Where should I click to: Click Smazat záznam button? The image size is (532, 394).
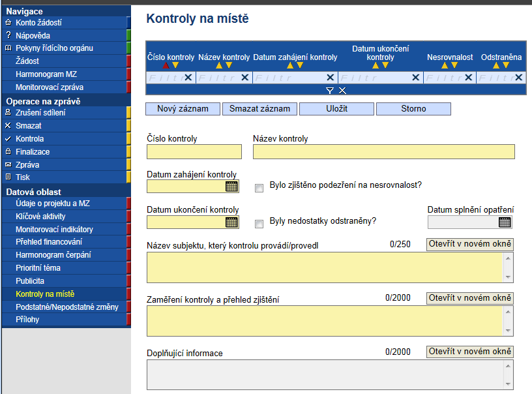(x=260, y=109)
